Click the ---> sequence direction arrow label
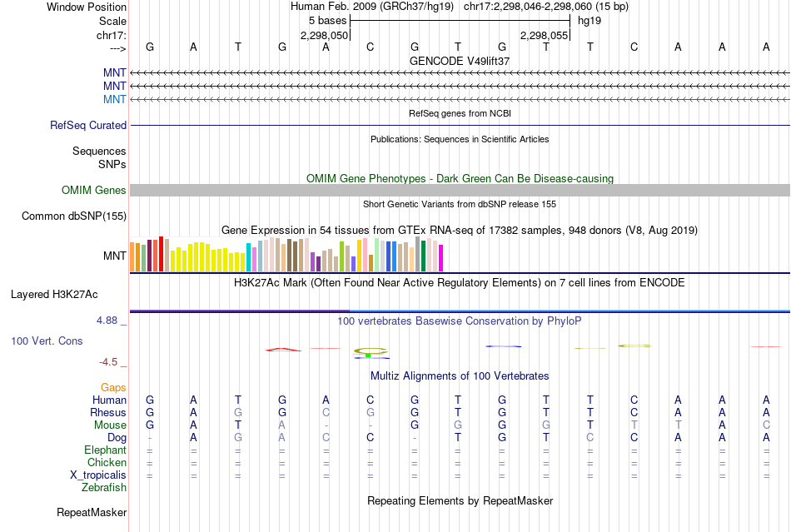 (117, 48)
